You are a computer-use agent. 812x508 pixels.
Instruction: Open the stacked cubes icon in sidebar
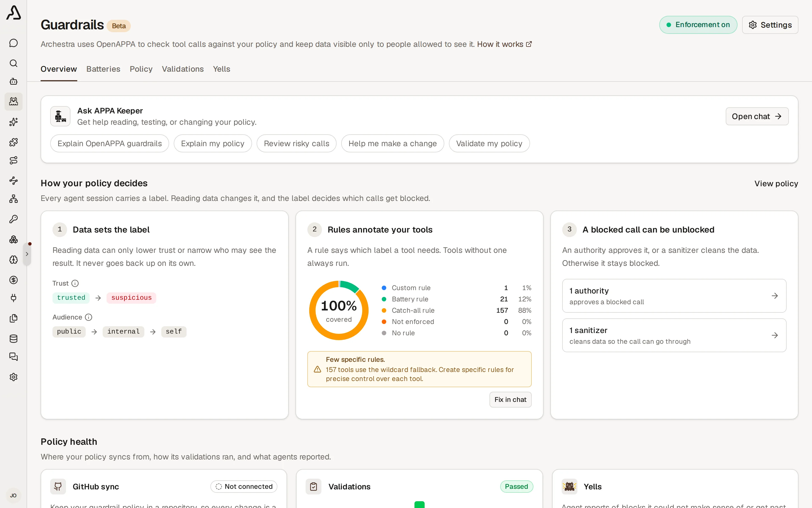14,240
